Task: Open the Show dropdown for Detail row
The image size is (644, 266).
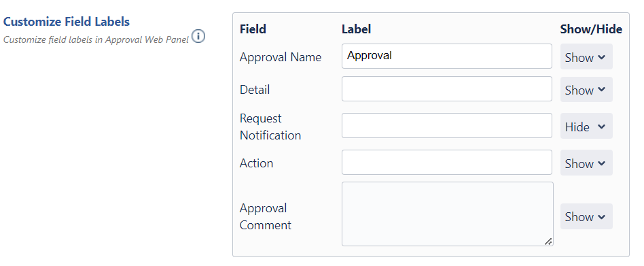Action: [586, 89]
